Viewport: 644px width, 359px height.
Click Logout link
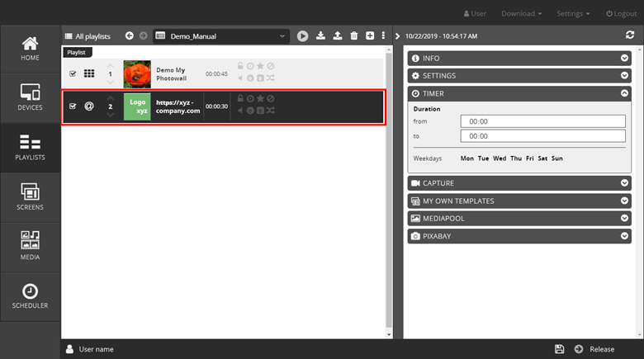[x=620, y=13]
